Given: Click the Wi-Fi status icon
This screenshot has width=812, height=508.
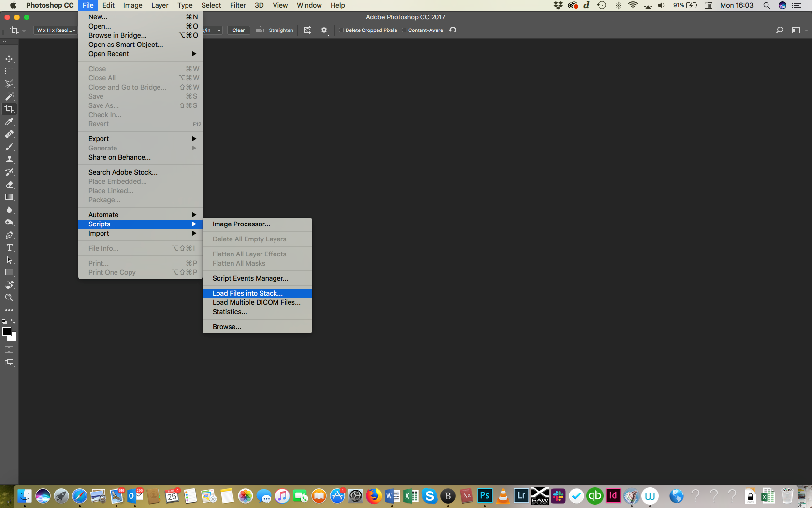Looking at the screenshot, I should coord(633,5).
